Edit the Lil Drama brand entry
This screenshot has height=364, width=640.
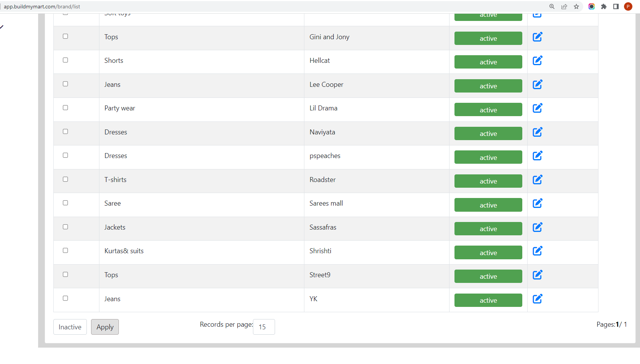click(538, 108)
